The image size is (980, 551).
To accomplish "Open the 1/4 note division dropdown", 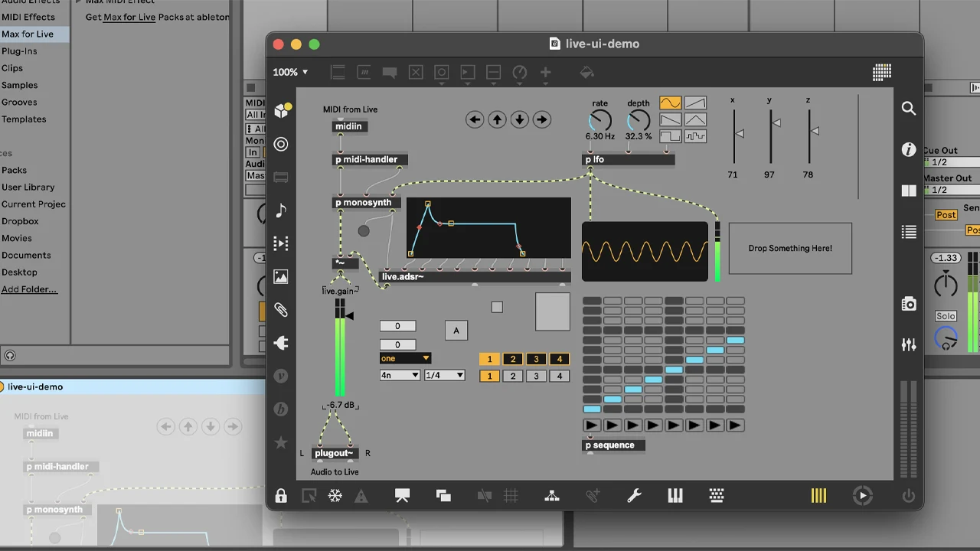I will point(445,375).
